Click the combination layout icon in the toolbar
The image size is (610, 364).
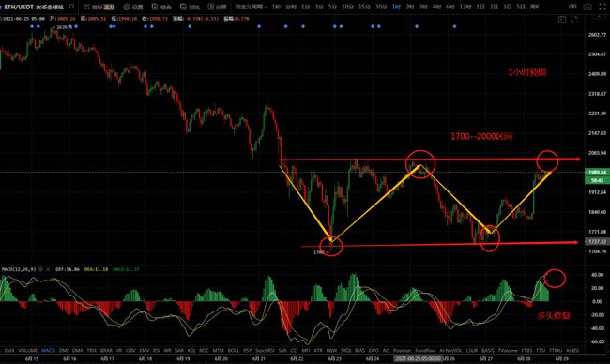[155, 7]
